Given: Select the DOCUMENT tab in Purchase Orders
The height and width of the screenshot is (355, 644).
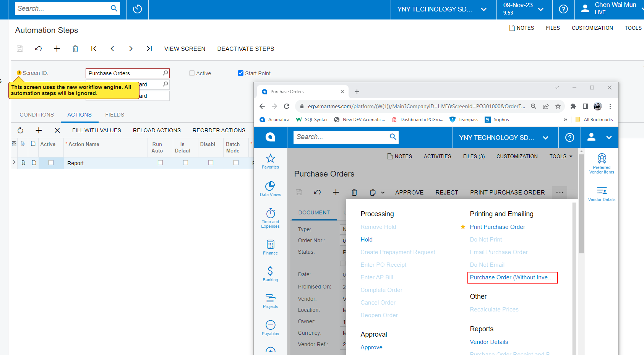Looking at the screenshot, I should [314, 212].
